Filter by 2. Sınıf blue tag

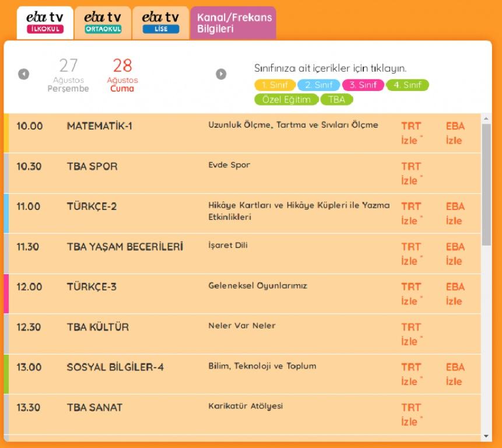[x=319, y=85]
